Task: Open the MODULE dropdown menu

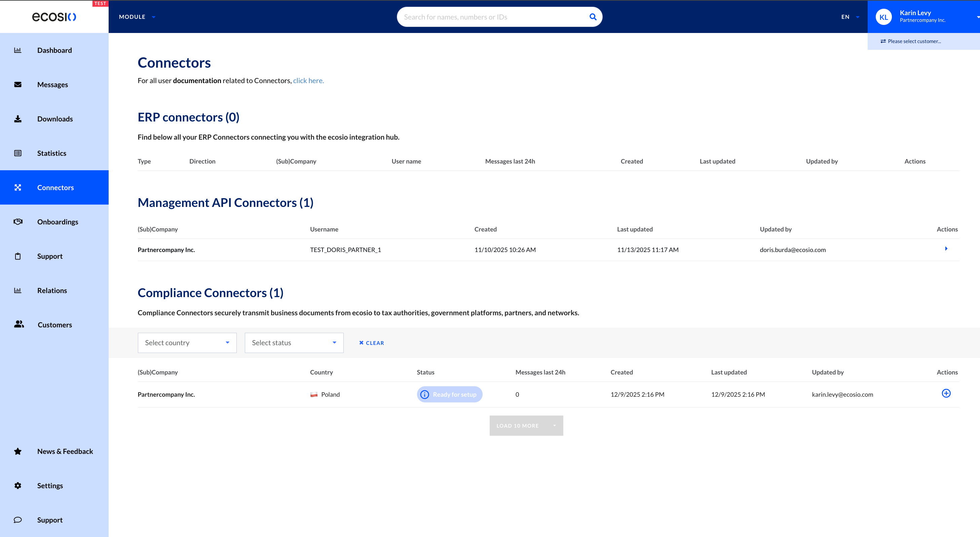Action: click(137, 17)
